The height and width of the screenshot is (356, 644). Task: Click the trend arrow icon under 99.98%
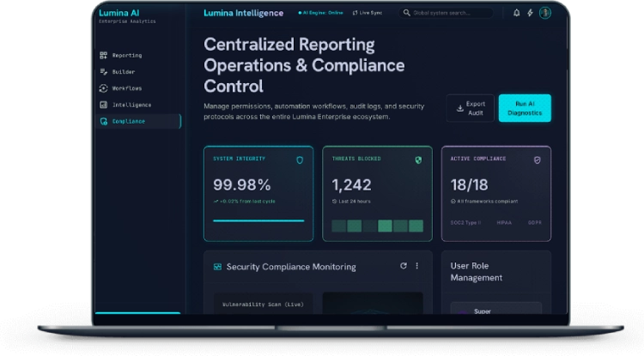[216, 202]
